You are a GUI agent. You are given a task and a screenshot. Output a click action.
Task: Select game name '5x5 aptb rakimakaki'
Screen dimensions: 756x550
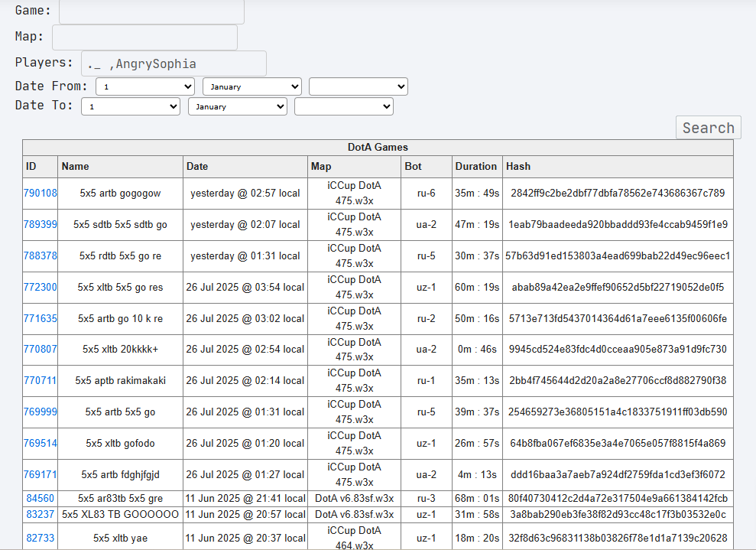120,381
